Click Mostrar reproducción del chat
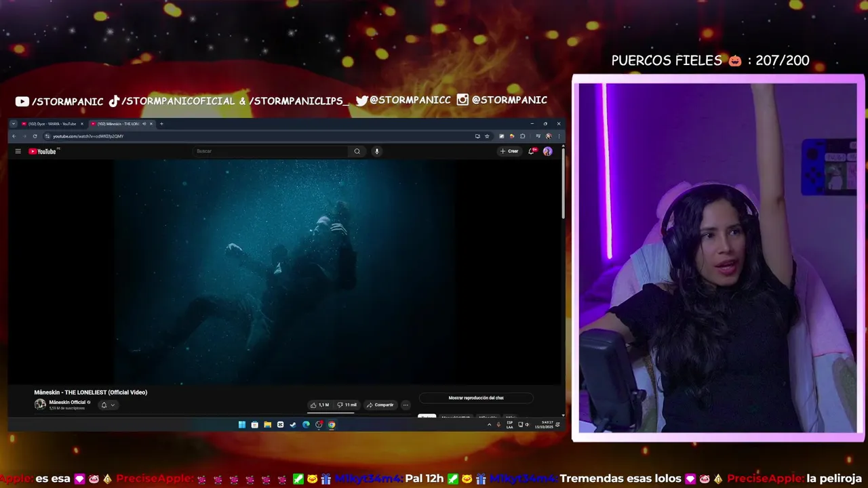Screen dimensions: 868x488 [476, 398]
